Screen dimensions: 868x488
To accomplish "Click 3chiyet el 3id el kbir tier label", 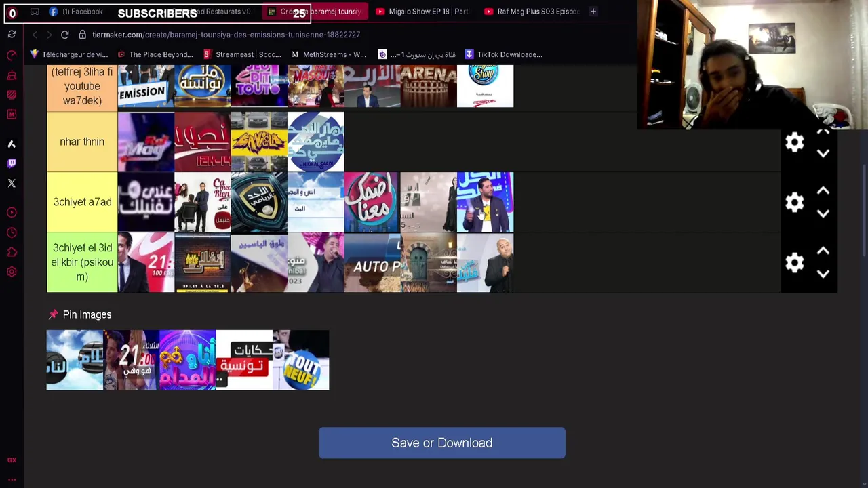I will [x=82, y=262].
